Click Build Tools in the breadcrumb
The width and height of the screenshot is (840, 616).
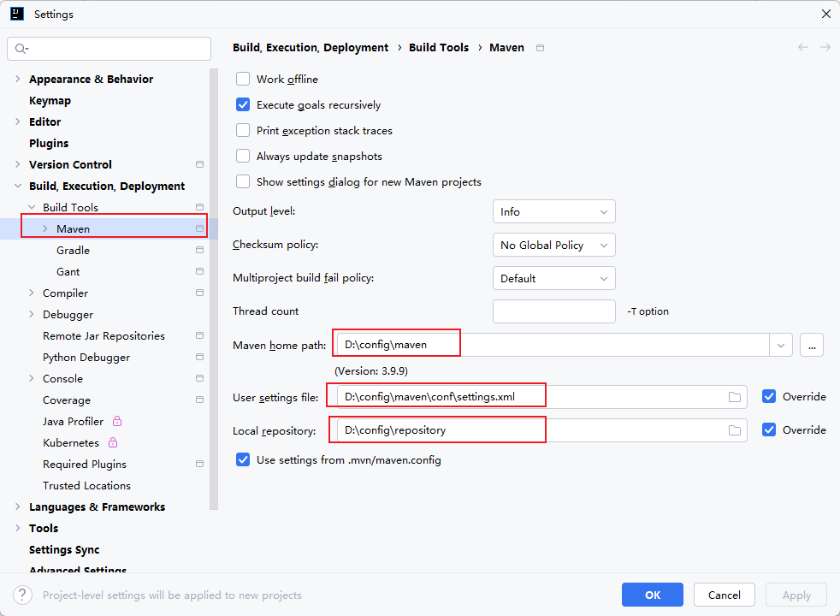[x=439, y=48]
